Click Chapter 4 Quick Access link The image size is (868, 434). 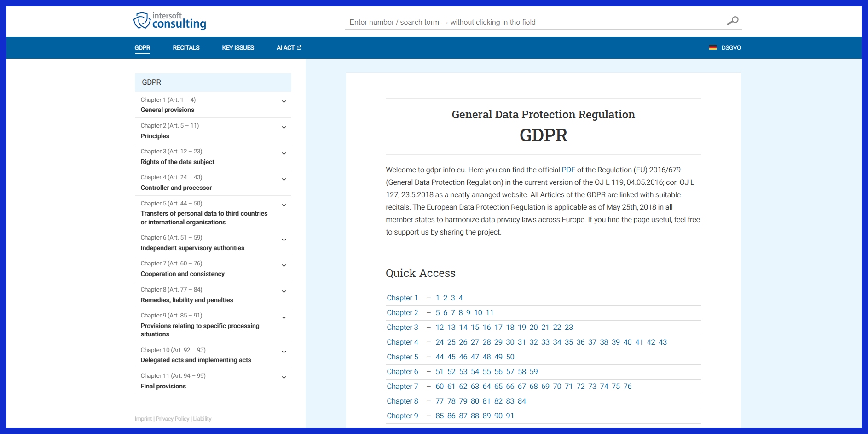point(402,342)
